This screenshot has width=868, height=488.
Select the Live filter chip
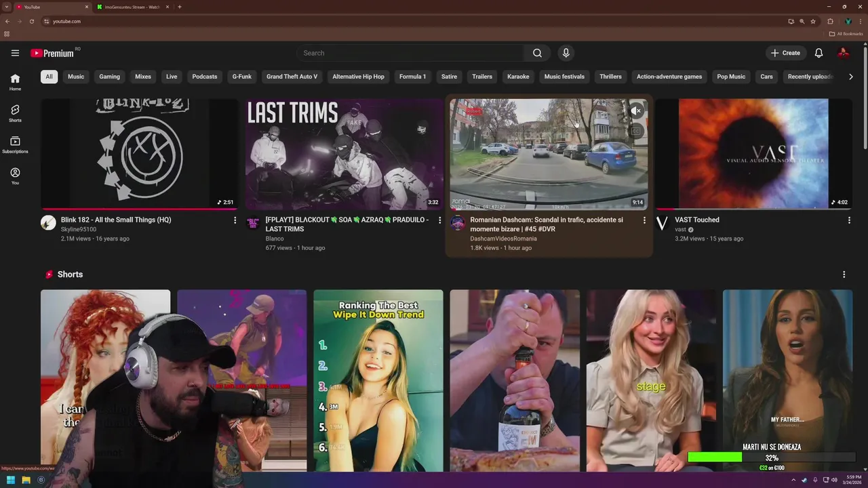(x=172, y=77)
